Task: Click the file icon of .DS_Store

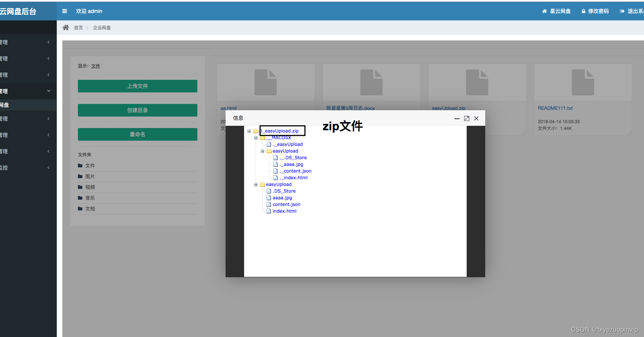Action: [x=269, y=191]
